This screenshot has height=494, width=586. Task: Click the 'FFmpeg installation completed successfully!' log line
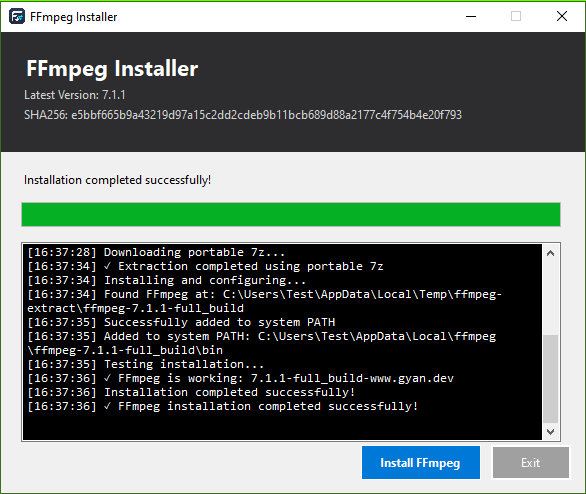223,406
